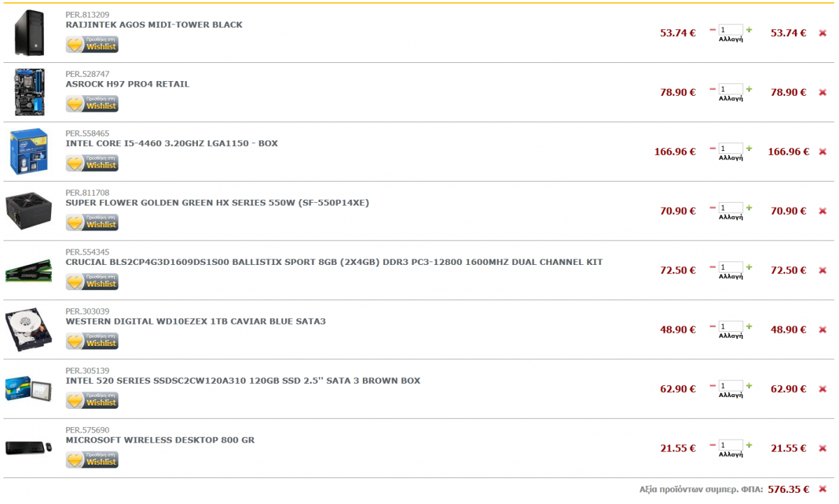This screenshot has height=504, width=839.
Task: Open CRUCIAL BALLISTIX SPORT 8GB product link
Action: coord(334,262)
